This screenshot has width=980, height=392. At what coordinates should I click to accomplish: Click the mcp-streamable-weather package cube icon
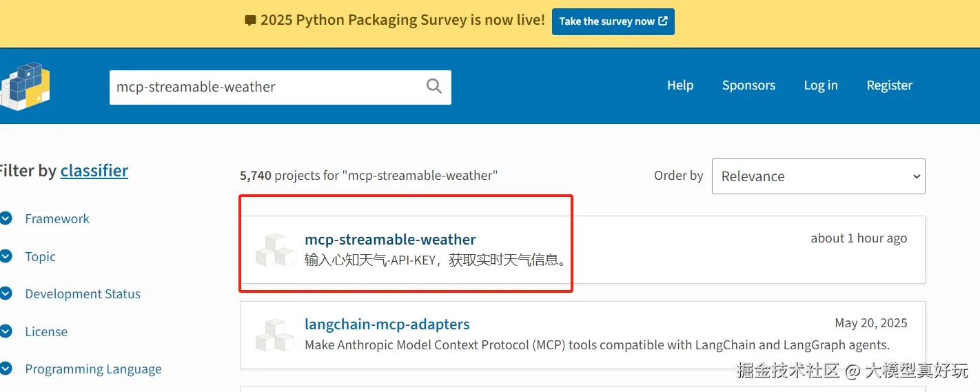275,249
